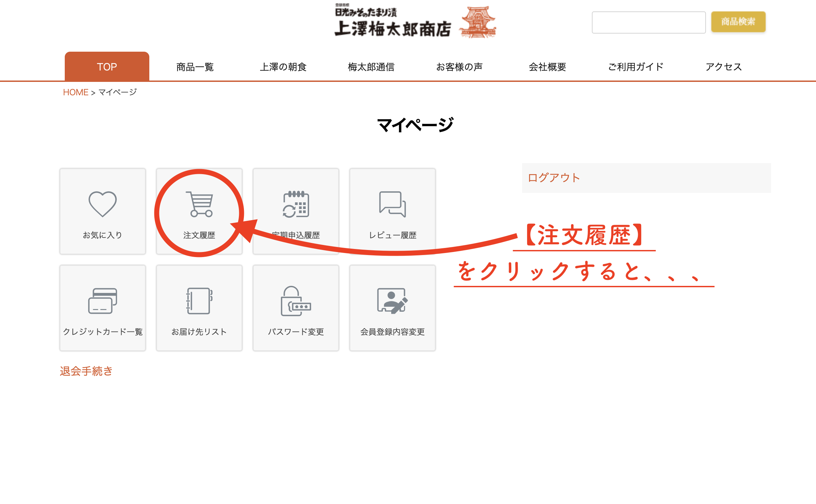The image size is (816, 504).
Task: Open Order History (注文履歴) cart icon
Action: pos(199,204)
